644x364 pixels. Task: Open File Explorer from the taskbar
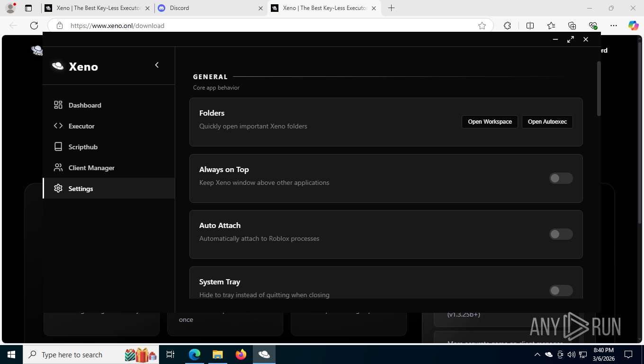(x=217, y=355)
